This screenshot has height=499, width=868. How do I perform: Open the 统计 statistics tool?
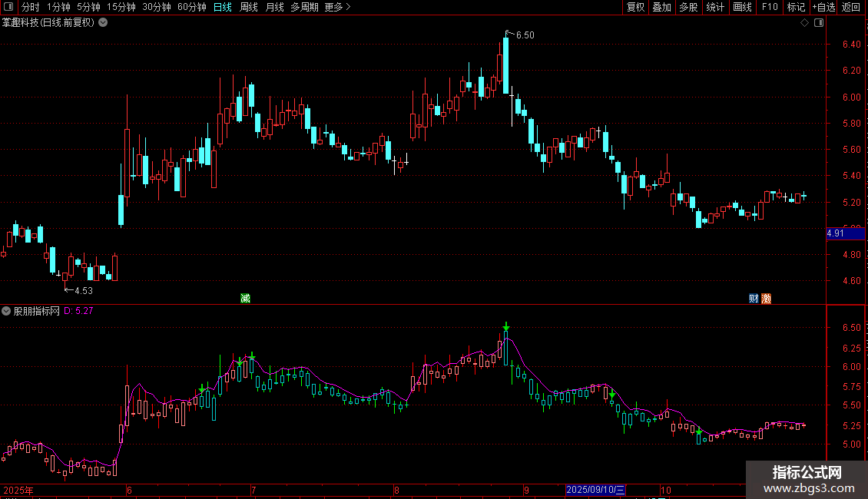coord(715,7)
